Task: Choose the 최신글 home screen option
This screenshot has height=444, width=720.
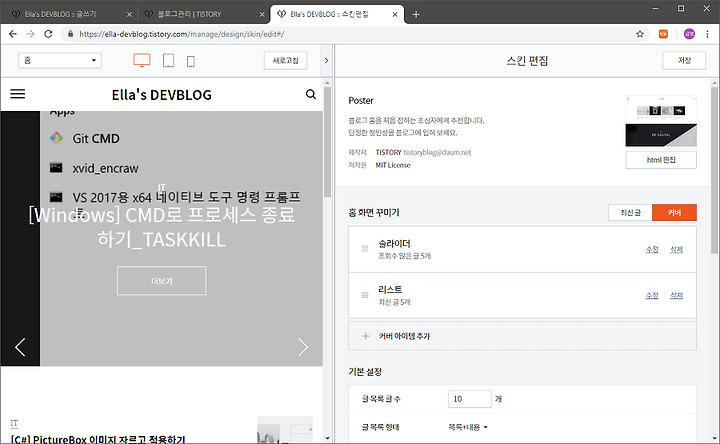Action: (630, 213)
